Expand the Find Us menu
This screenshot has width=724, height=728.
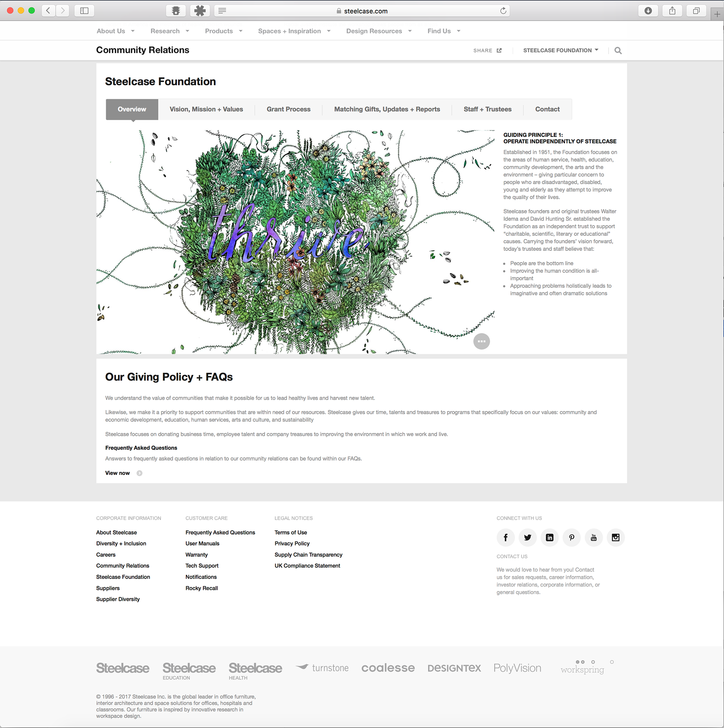click(x=443, y=31)
